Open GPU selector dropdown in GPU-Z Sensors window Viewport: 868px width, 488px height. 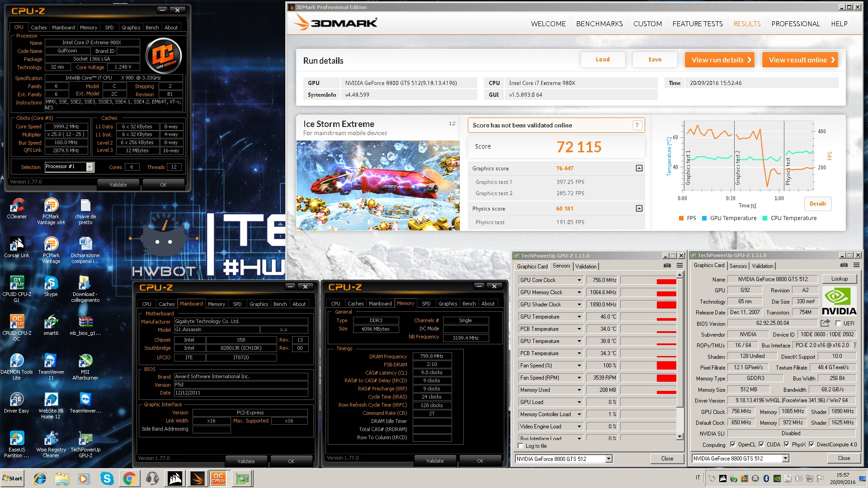pos(609,459)
